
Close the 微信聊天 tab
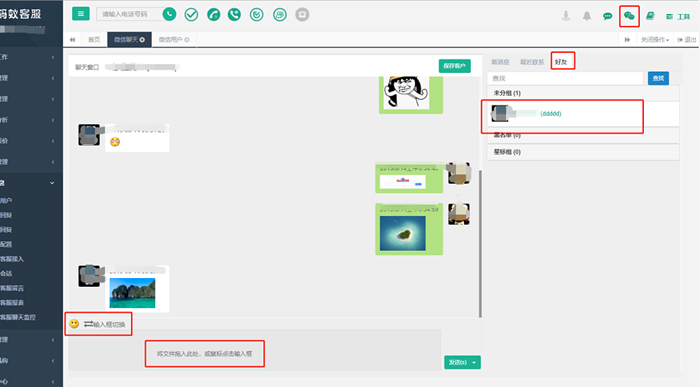[142, 40]
